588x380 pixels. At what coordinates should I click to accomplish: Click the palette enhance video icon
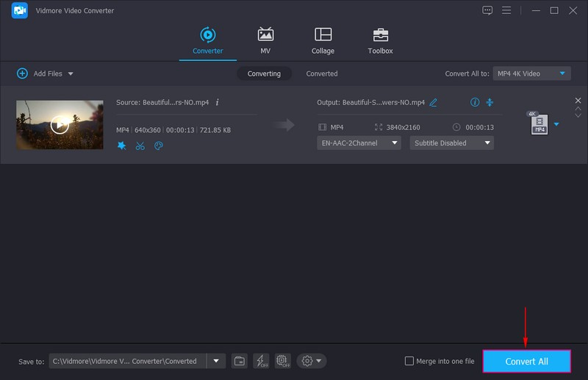click(x=159, y=146)
